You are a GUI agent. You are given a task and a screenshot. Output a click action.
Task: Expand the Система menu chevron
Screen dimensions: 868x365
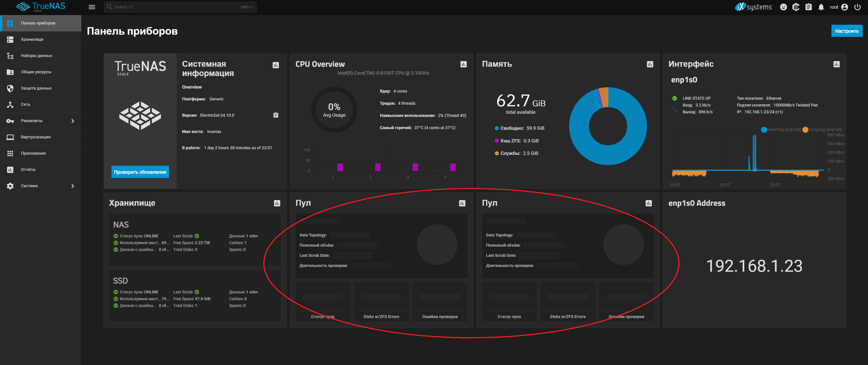click(x=72, y=186)
